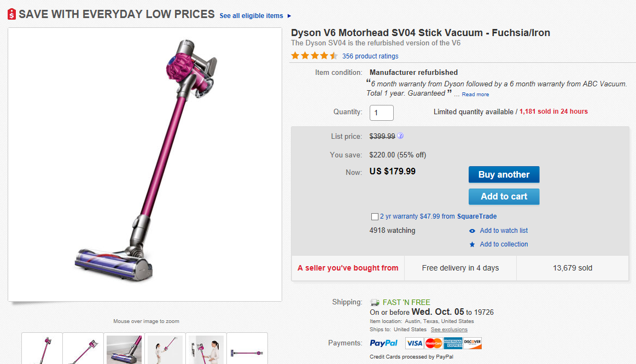The image size is (636, 364).
Task: Click into the Quantity input field
Action: click(382, 113)
